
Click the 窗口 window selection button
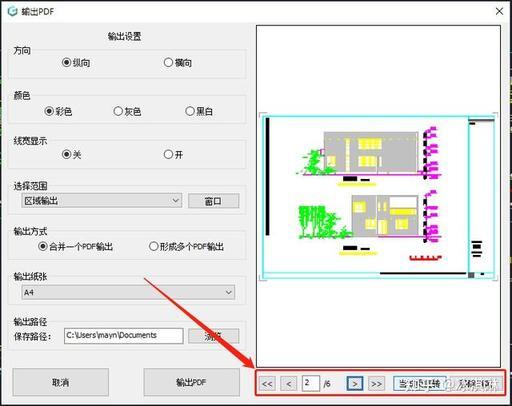tap(213, 201)
